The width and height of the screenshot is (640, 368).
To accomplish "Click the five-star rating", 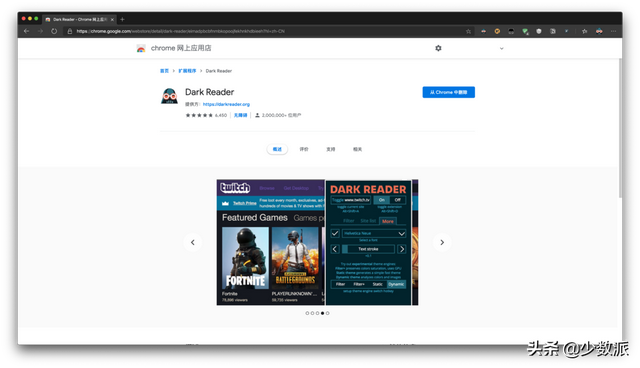I will [199, 115].
